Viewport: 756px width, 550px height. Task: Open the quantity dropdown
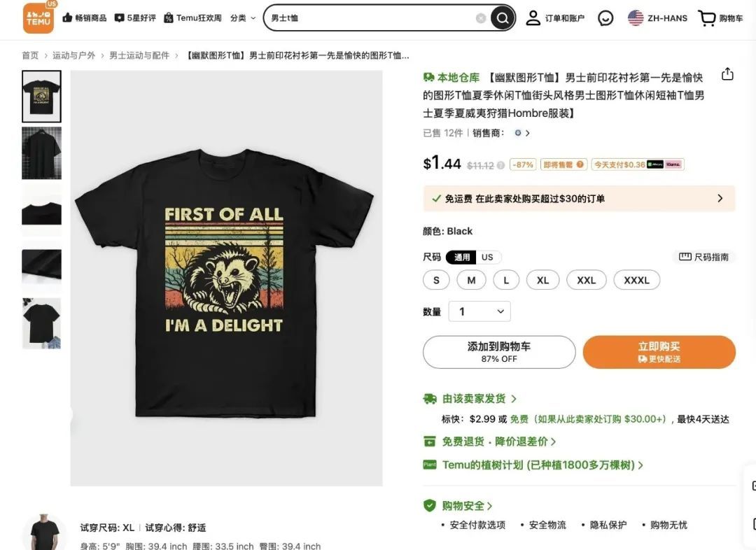(479, 311)
